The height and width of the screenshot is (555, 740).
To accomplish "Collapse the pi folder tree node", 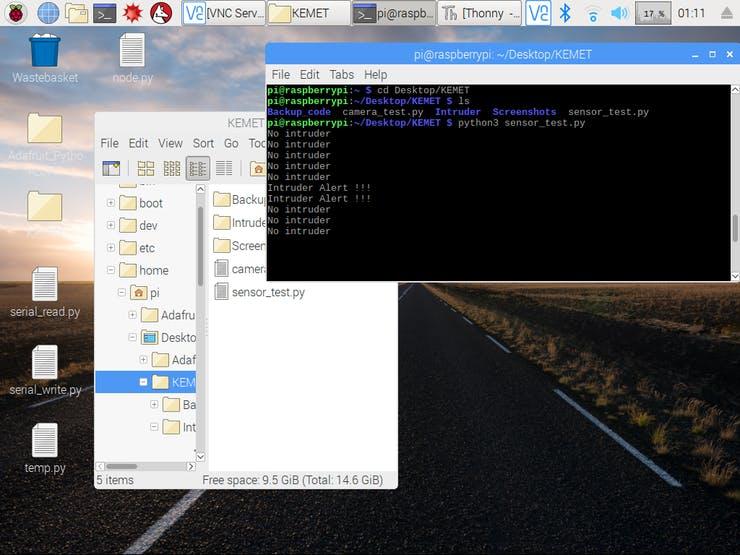I will click(x=121, y=293).
